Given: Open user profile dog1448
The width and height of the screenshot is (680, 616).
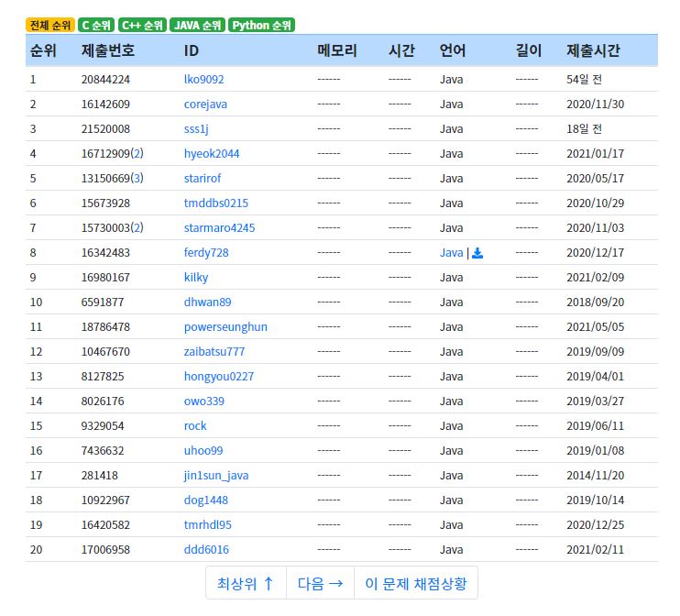Looking at the screenshot, I should [206, 500].
